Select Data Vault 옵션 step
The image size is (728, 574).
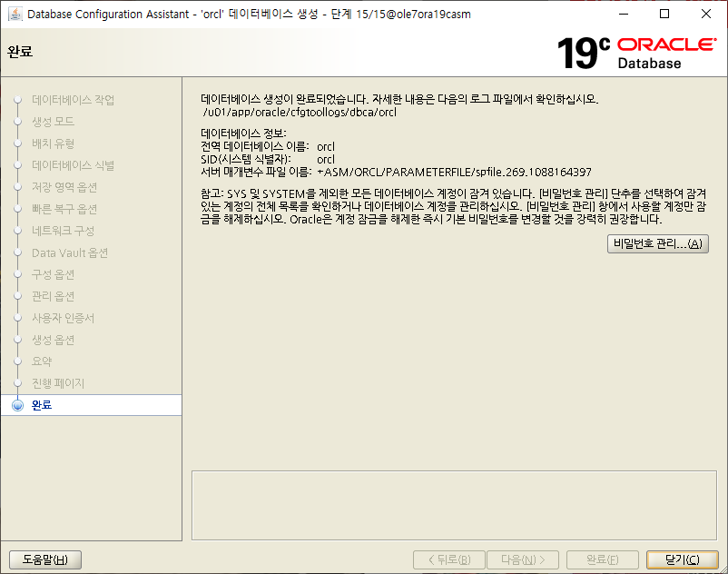pyautogui.click(x=70, y=252)
